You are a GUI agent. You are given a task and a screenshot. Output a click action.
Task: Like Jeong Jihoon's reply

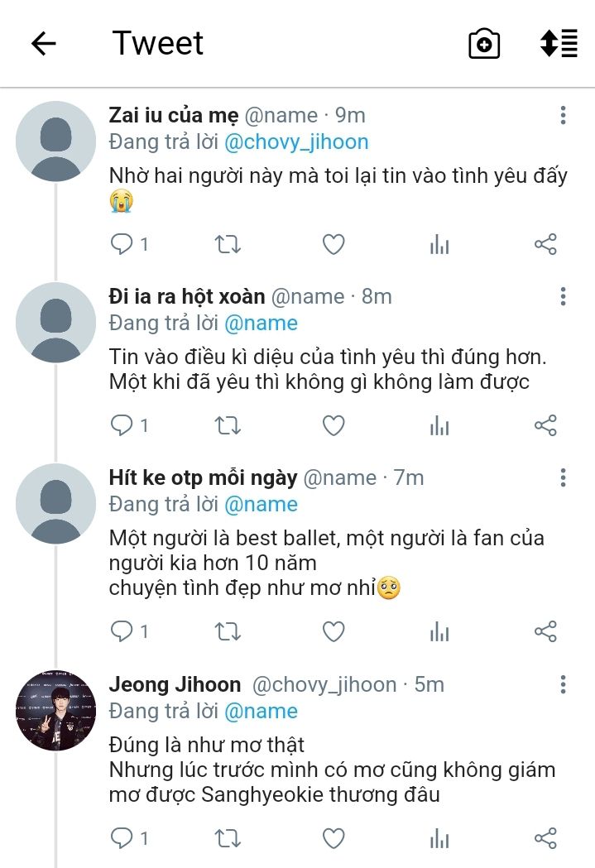point(333,839)
